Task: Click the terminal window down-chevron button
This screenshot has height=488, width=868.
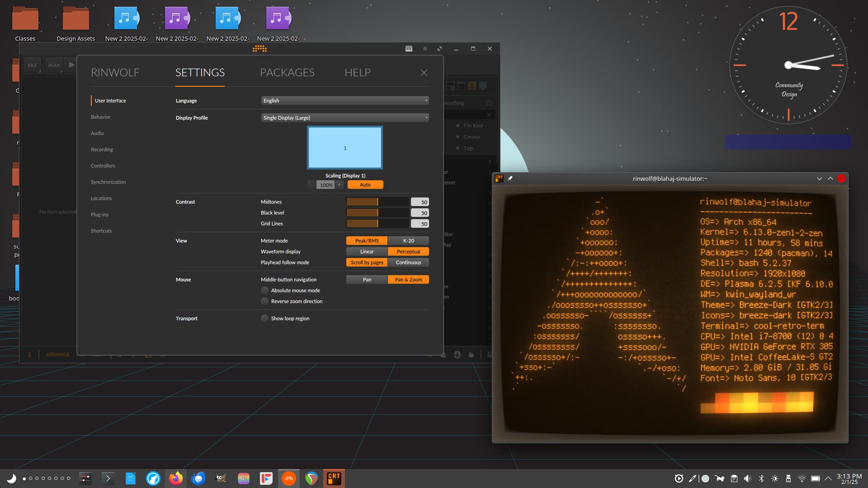Action: pyautogui.click(x=819, y=178)
